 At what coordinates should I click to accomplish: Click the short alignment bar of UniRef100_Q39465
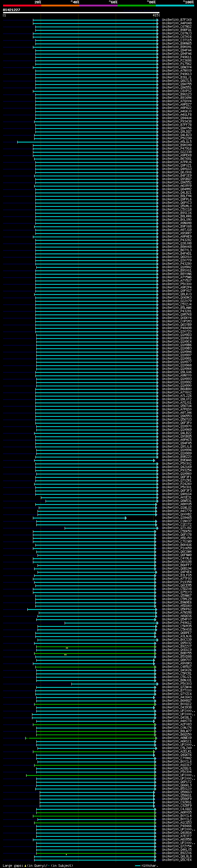80,518
